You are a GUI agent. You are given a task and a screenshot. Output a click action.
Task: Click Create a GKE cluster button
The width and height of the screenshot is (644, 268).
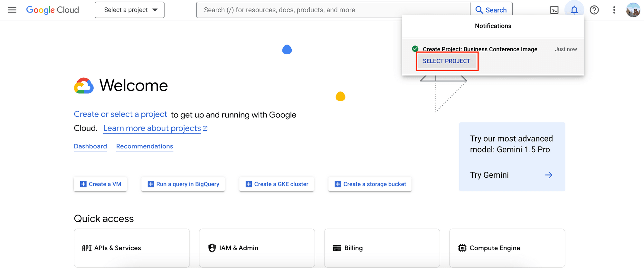coord(277,184)
